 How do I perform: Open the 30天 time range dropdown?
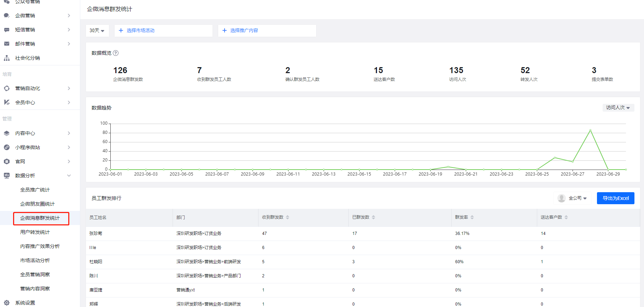point(97,31)
